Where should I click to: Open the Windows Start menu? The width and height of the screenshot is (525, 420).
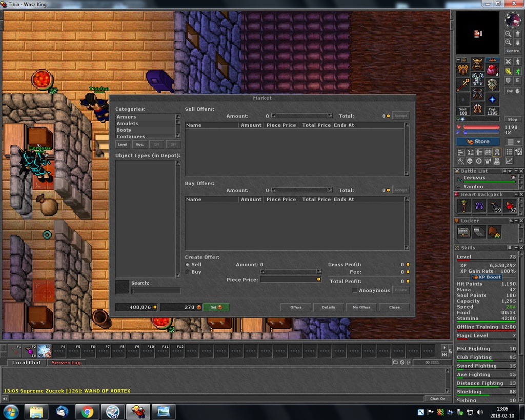[11, 412]
